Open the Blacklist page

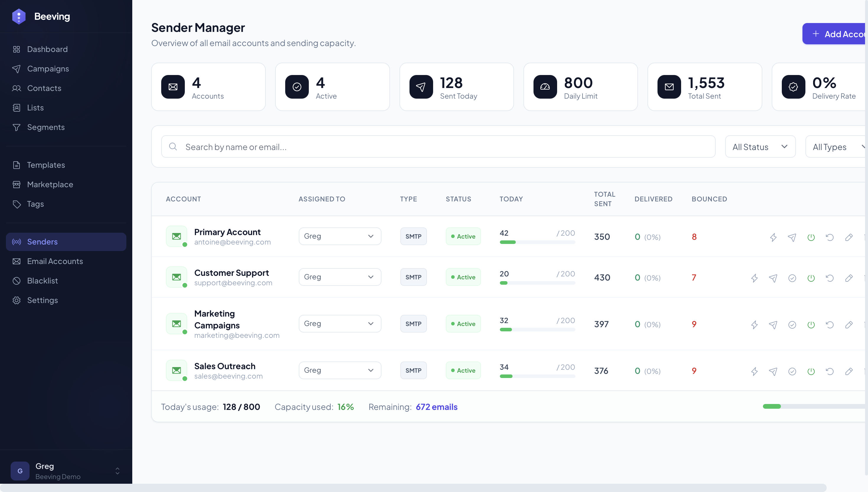[x=42, y=281]
